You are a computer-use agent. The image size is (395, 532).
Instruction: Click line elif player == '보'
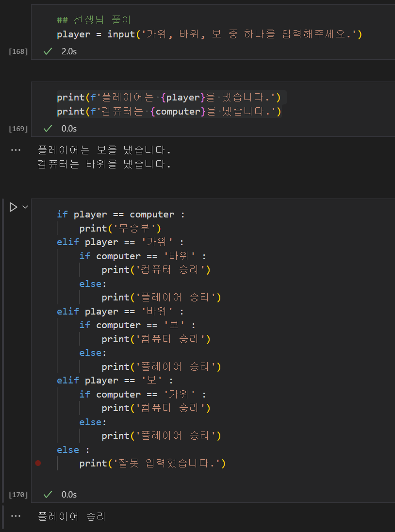pos(115,381)
